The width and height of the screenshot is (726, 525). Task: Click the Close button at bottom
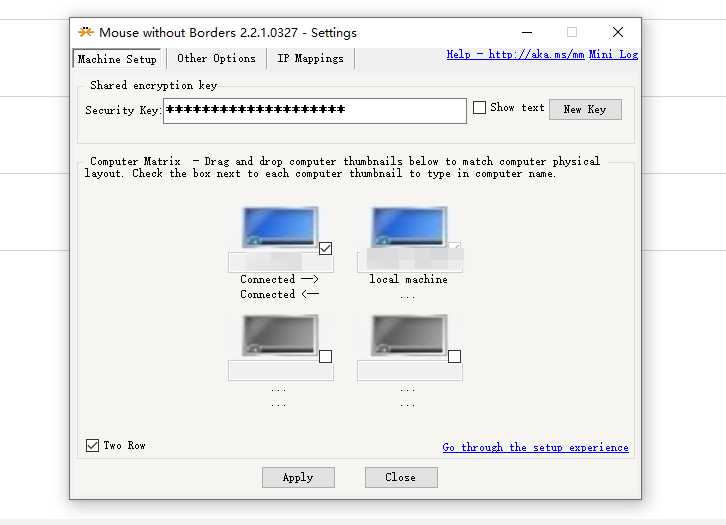(401, 477)
